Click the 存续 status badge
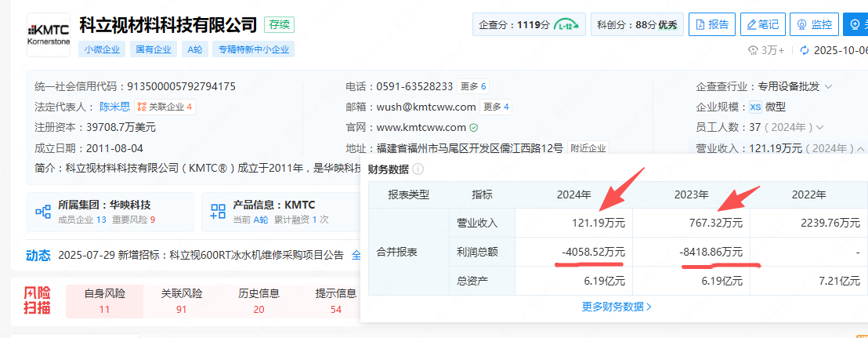The height and width of the screenshot is (338, 868). [279, 24]
